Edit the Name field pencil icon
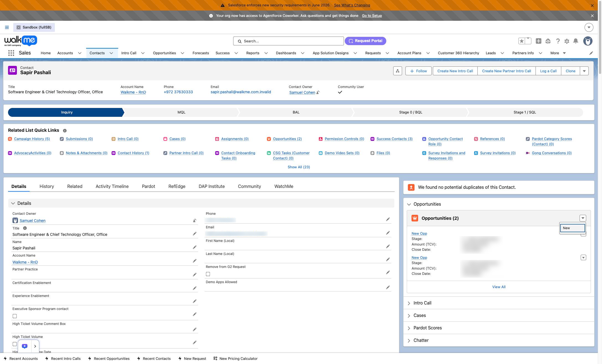The image size is (602, 364). pyautogui.click(x=195, y=247)
